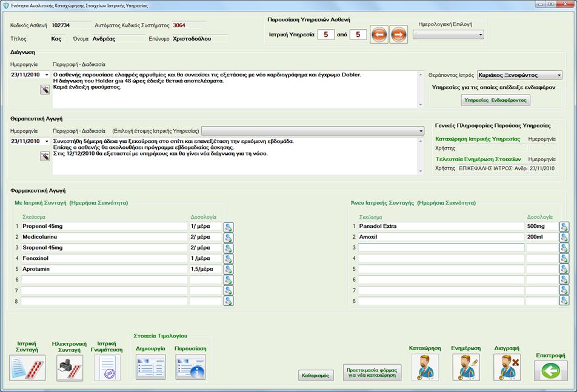Viewport: 577px width, 392px height.
Task: Click the previous medical service arrow
Action: [x=379, y=35]
